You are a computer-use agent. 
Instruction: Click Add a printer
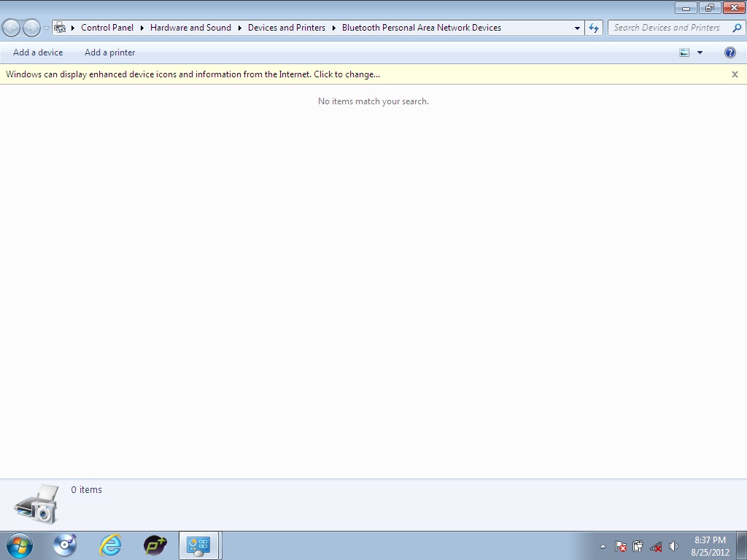click(109, 52)
